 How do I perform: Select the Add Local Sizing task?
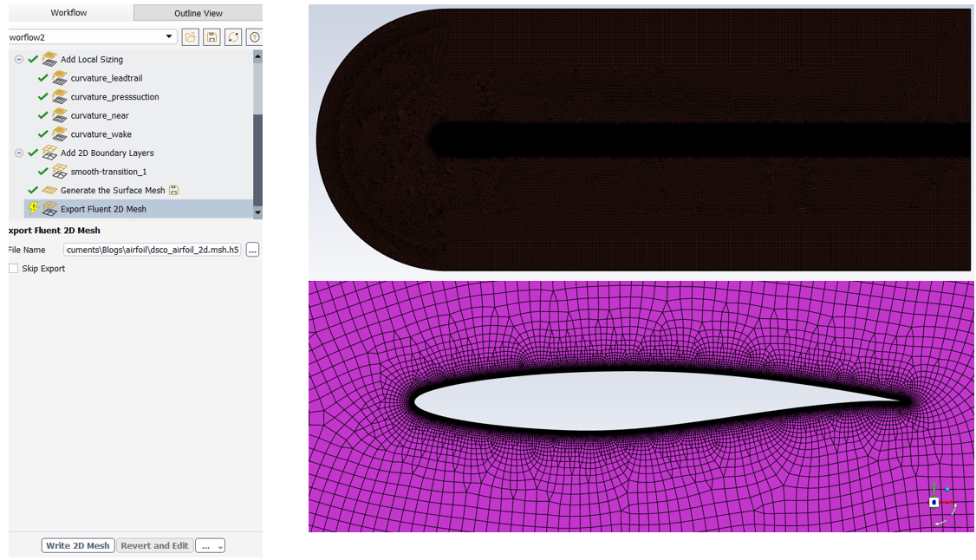click(92, 59)
